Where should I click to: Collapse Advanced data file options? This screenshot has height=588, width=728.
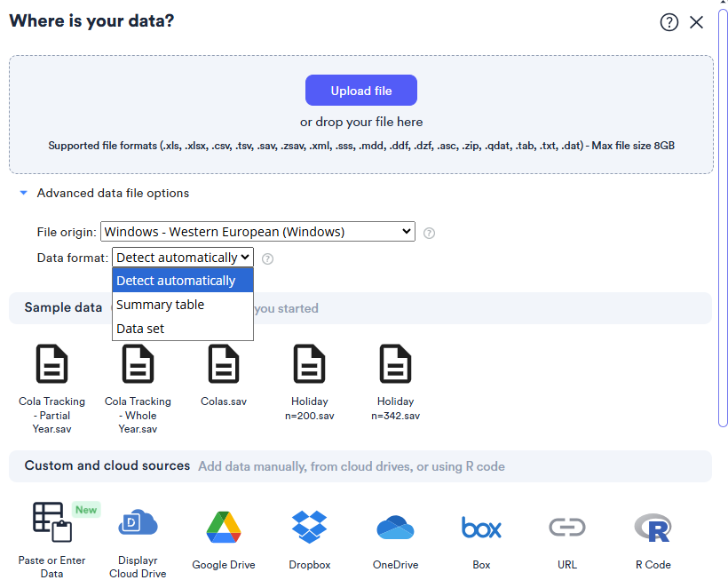pos(24,193)
